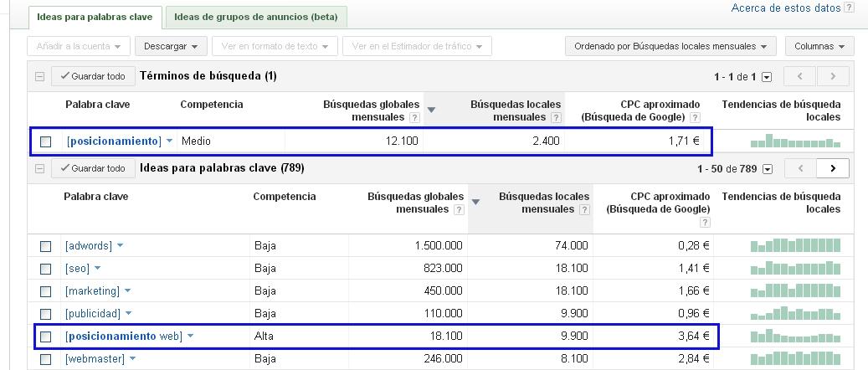Go to previous page of keyword ideas
The image size is (868, 370).
(x=800, y=168)
